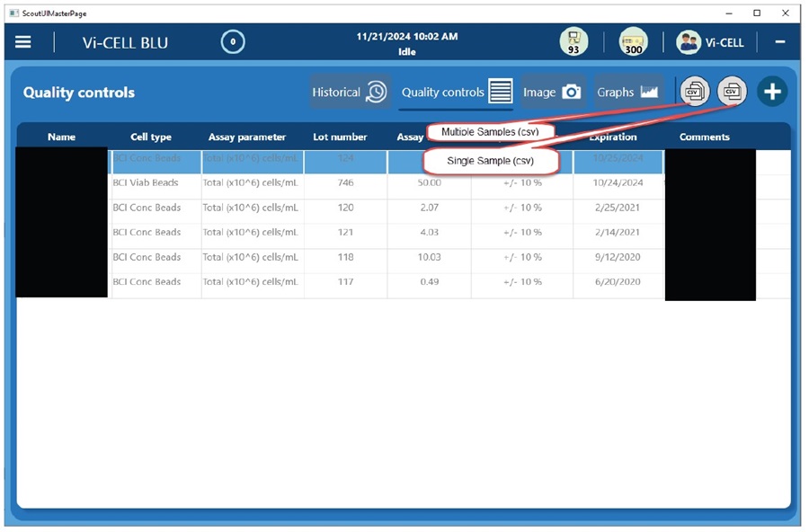This screenshot has height=532, width=809.
Task: Click expiration date 10/24/2024
Action: (618, 182)
